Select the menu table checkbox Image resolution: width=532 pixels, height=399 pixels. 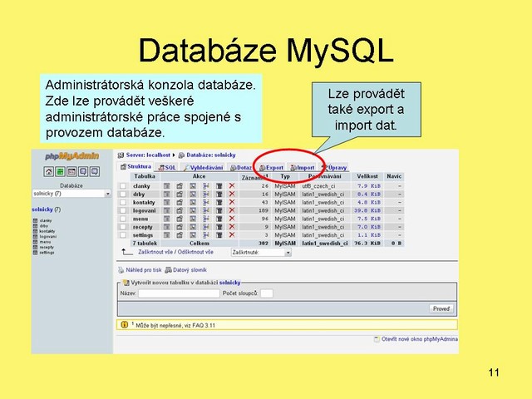(x=123, y=219)
